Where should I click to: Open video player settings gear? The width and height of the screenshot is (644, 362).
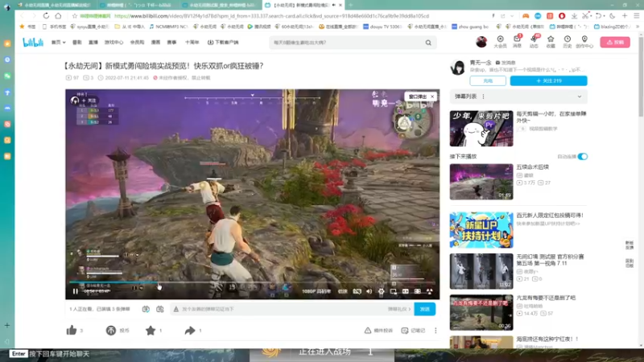tap(381, 291)
